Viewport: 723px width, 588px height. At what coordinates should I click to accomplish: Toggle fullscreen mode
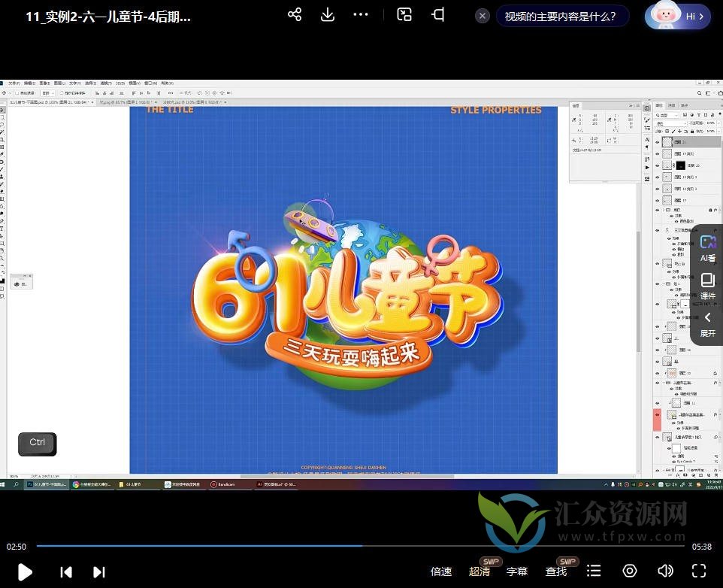tap(699, 571)
